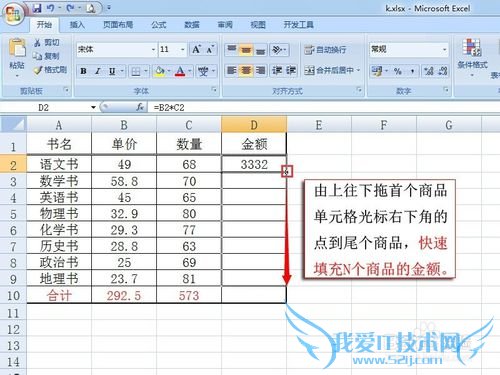Decrease the font size
The height and width of the screenshot is (375, 500).
pos(210,50)
